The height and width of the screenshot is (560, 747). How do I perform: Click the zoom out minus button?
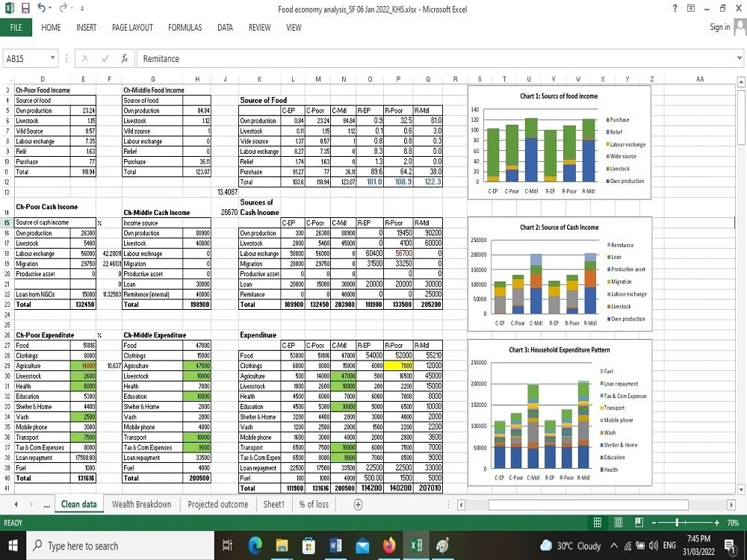tap(654, 523)
